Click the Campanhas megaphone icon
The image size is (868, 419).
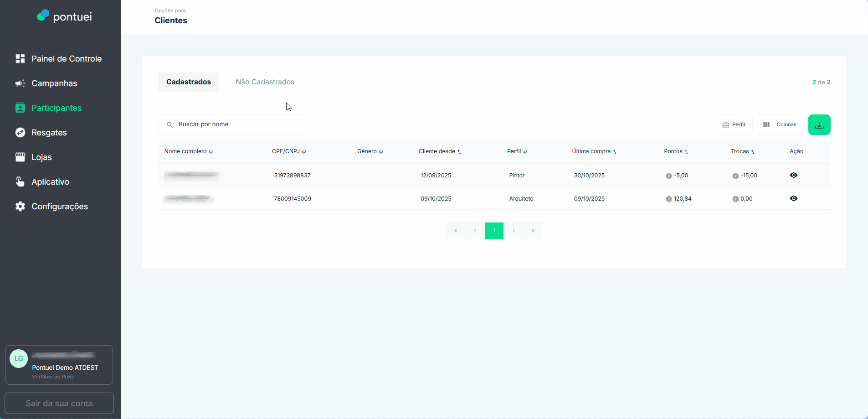coord(20,83)
